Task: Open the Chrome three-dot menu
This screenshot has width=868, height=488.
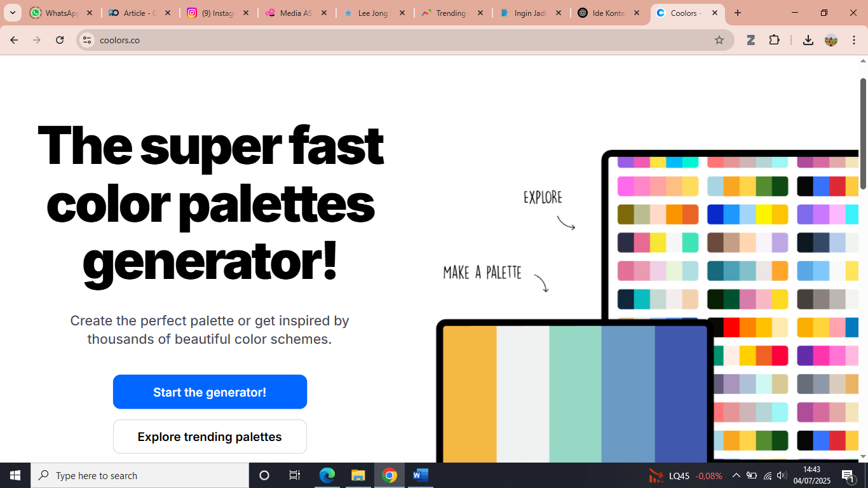Action: pyautogui.click(x=854, y=40)
